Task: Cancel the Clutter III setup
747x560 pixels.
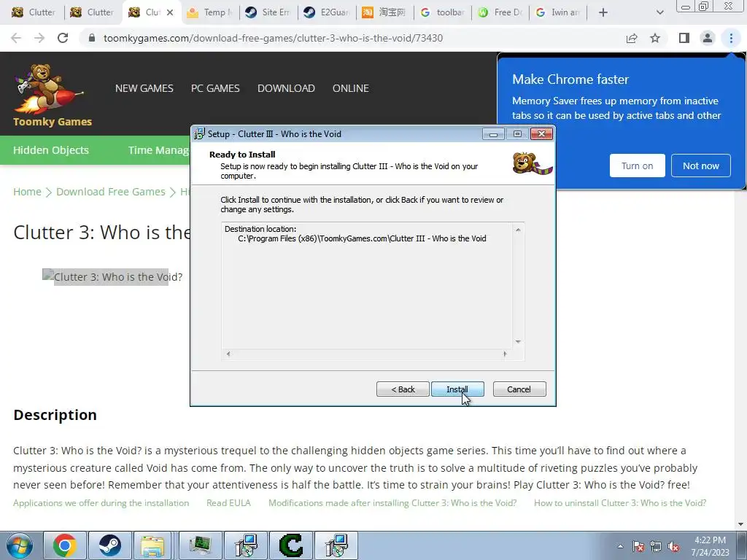Action: point(519,389)
